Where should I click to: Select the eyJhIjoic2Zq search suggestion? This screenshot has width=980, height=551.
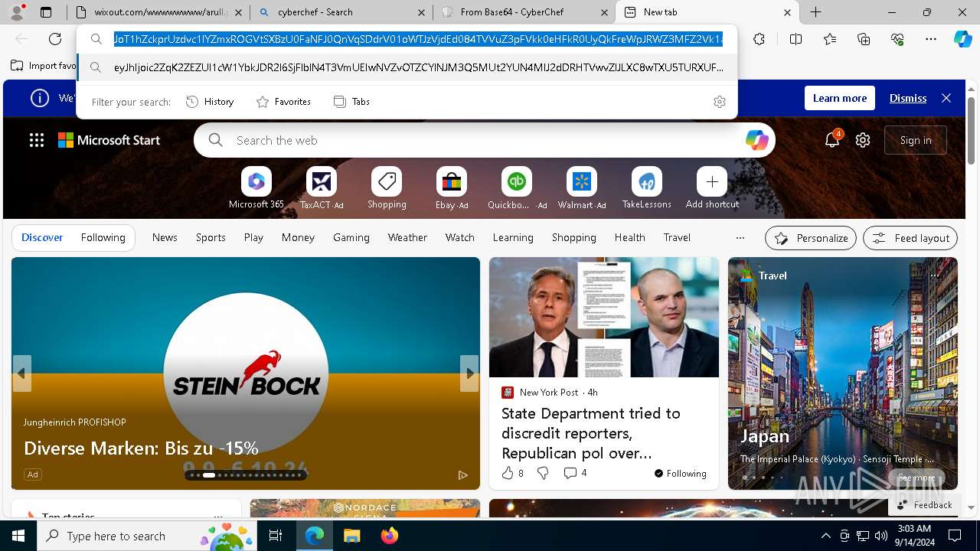pyautogui.click(x=407, y=67)
